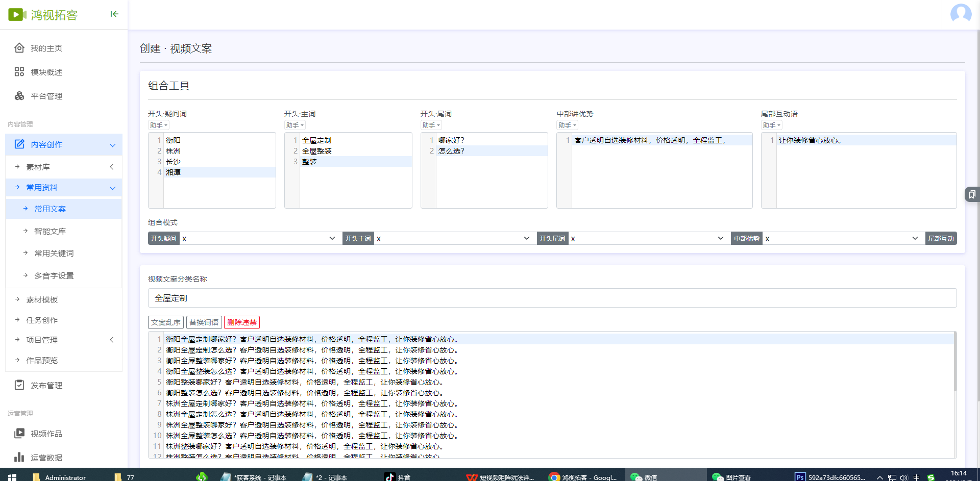This screenshot has width=980, height=481.
Task: Expand the 项目管理 submenu chevron
Action: 112,340
